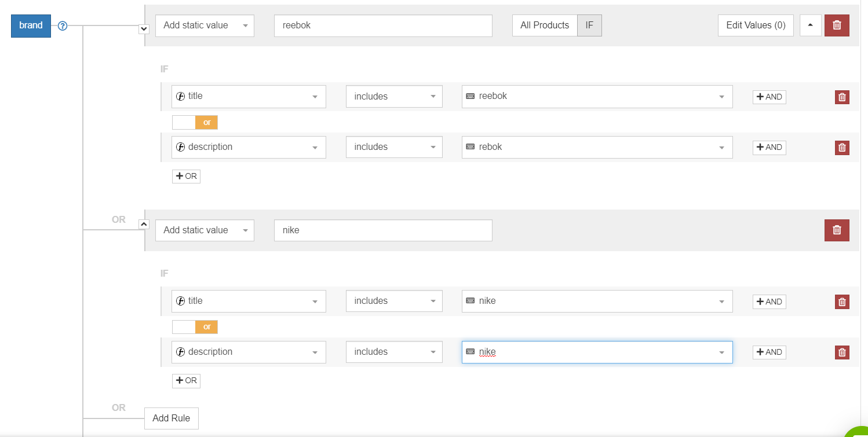This screenshot has height=437, width=868.
Task: Toggle the or switch in nike conditions
Action: (195, 327)
